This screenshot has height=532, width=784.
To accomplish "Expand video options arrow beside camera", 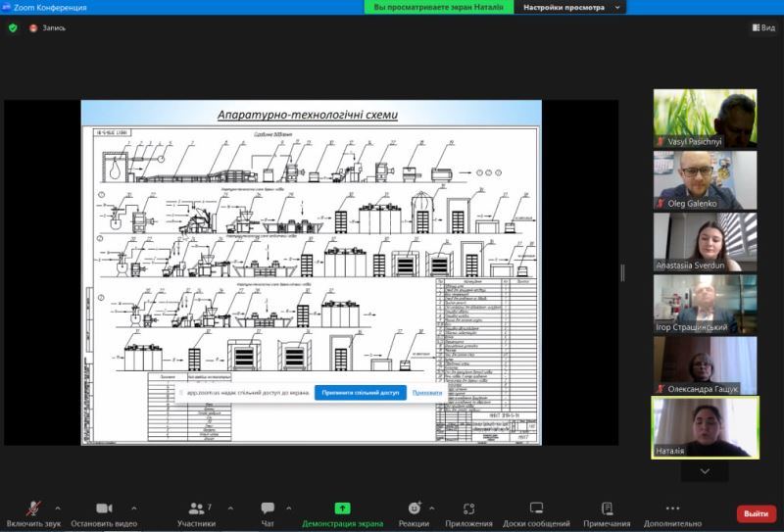I will pos(134,508).
